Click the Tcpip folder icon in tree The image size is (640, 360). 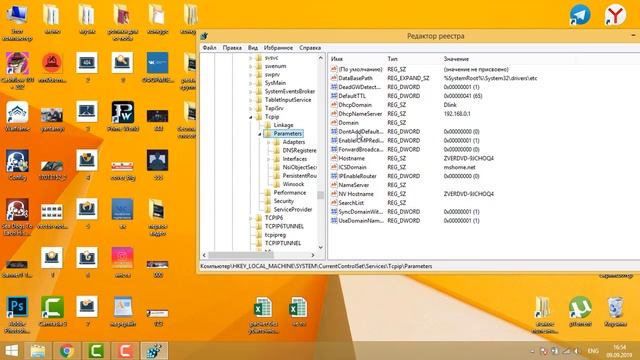(259, 117)
